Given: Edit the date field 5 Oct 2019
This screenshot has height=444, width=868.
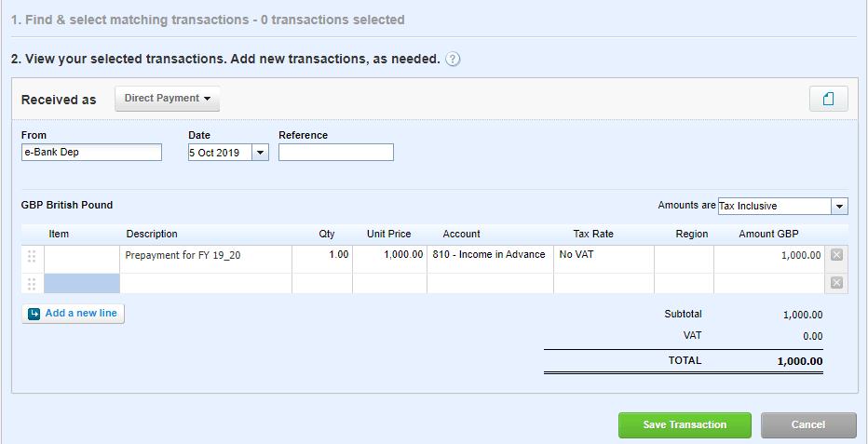Looking at the screenshot, I should 219,153.
